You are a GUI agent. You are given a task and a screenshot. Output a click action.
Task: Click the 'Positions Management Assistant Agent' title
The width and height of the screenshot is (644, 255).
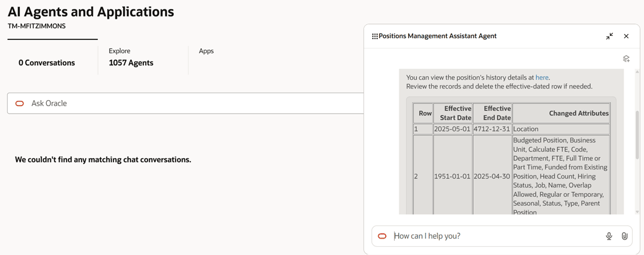point(437,36)
